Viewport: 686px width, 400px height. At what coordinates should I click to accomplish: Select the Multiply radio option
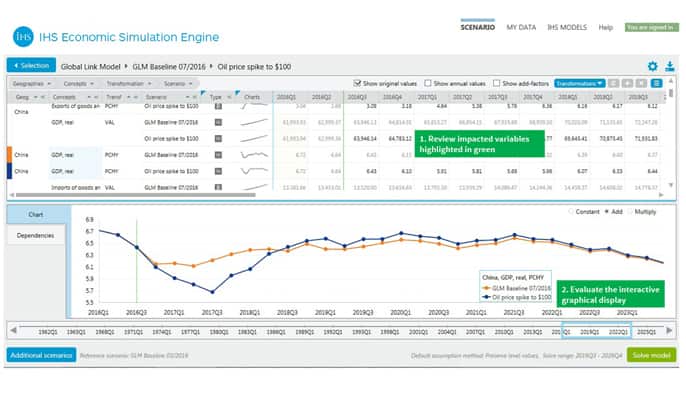tap(630, 212)
